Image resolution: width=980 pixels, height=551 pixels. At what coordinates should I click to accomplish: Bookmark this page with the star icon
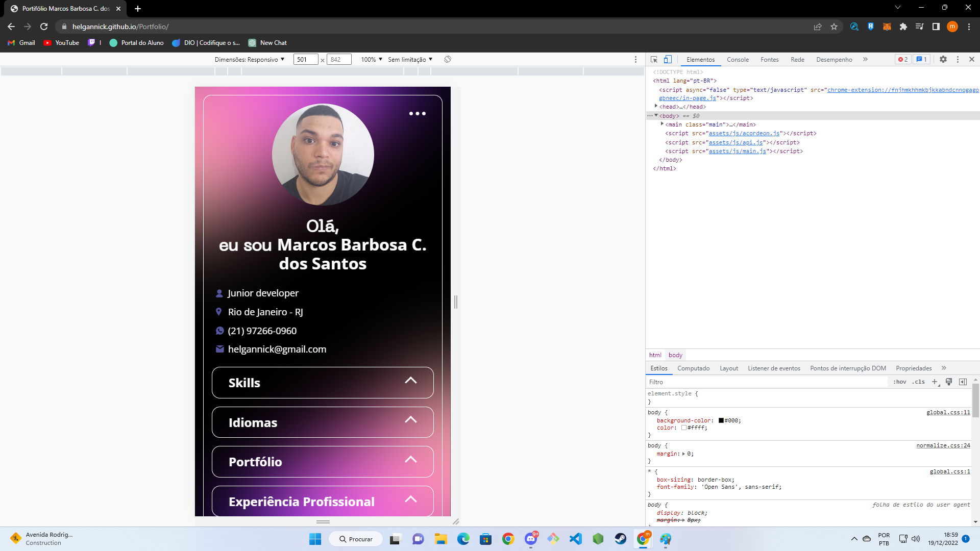[834, 27]
